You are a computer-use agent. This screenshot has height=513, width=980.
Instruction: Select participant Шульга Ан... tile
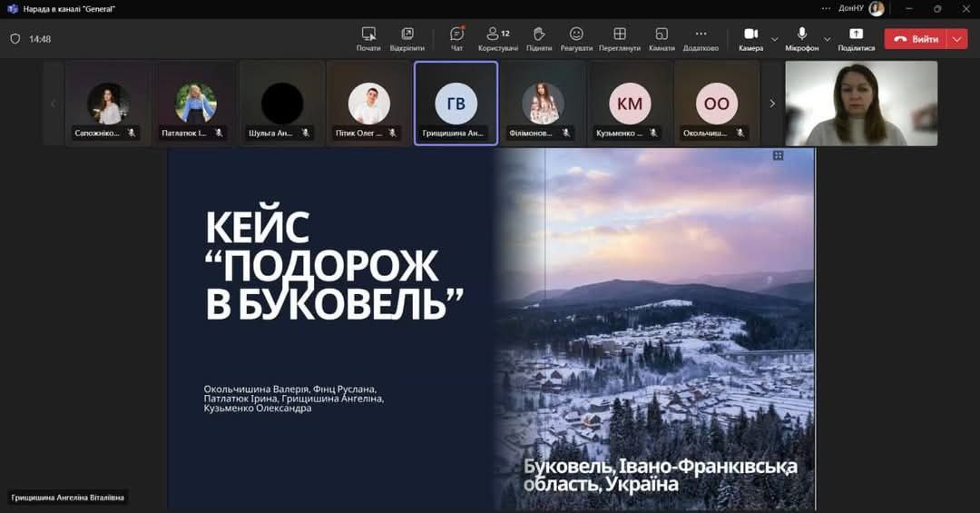point(282,104)
